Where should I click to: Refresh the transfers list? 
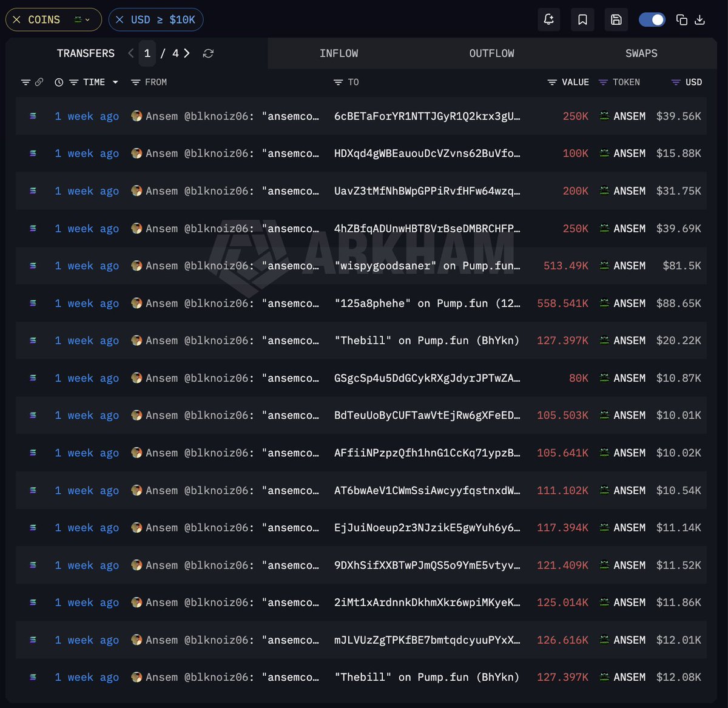click(208, 53)
